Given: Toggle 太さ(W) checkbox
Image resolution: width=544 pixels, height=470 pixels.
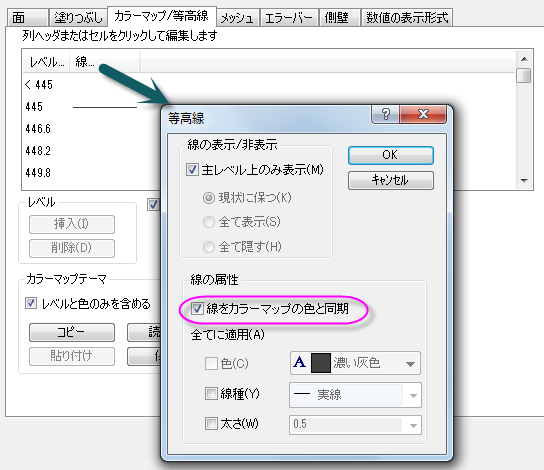Looking at the screenshot, I should point(211,424).
